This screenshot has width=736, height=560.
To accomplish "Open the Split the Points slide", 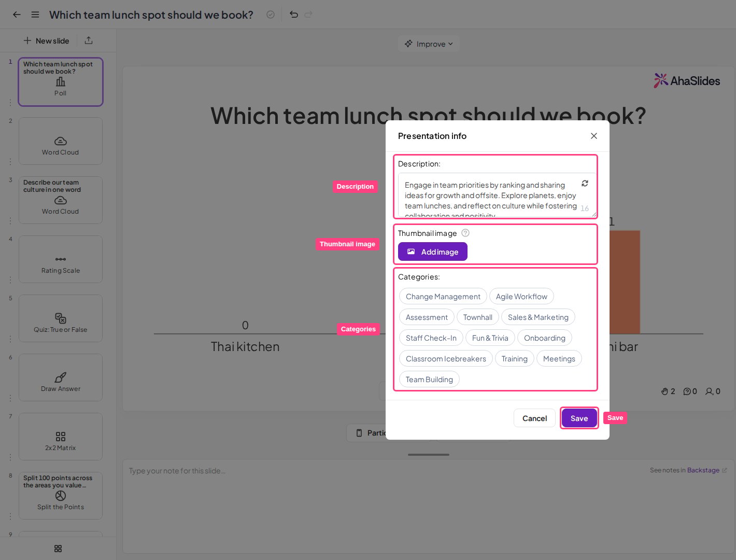I will pos(61,496).
